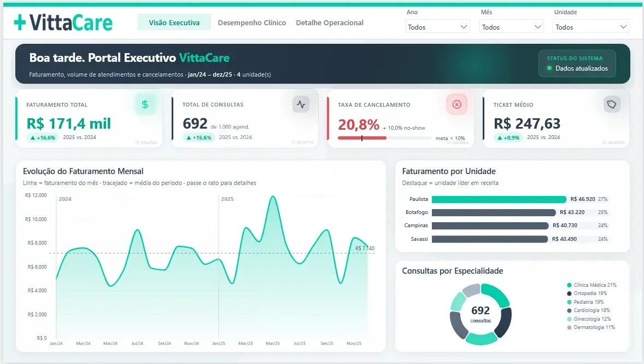Click the Faturamento por Unidade title
Screen dimensions: 644x364
pos(449,171)
